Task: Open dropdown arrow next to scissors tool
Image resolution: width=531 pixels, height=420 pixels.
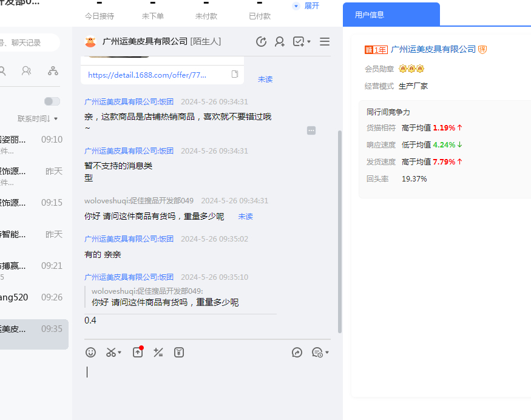Action: (120, 353)
